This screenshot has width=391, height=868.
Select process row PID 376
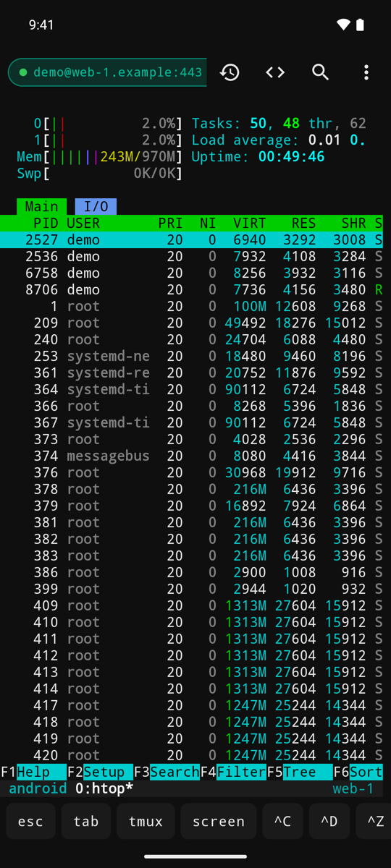pos(192,473)
